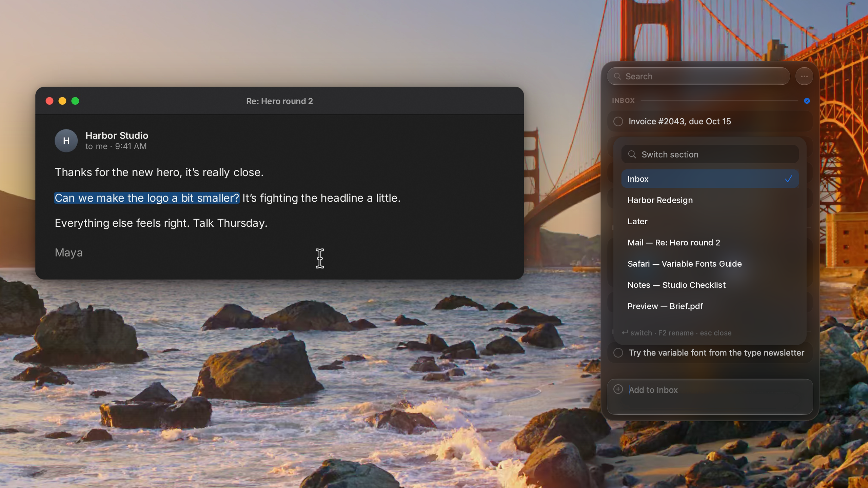868x488 pixels.
Task: Switch to the Harbor Redesign section
Action: pyautogui.click(x=710, y=200)
